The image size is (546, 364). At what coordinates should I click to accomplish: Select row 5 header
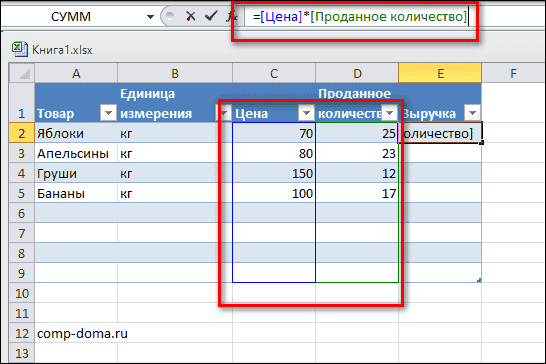point(22,193)
